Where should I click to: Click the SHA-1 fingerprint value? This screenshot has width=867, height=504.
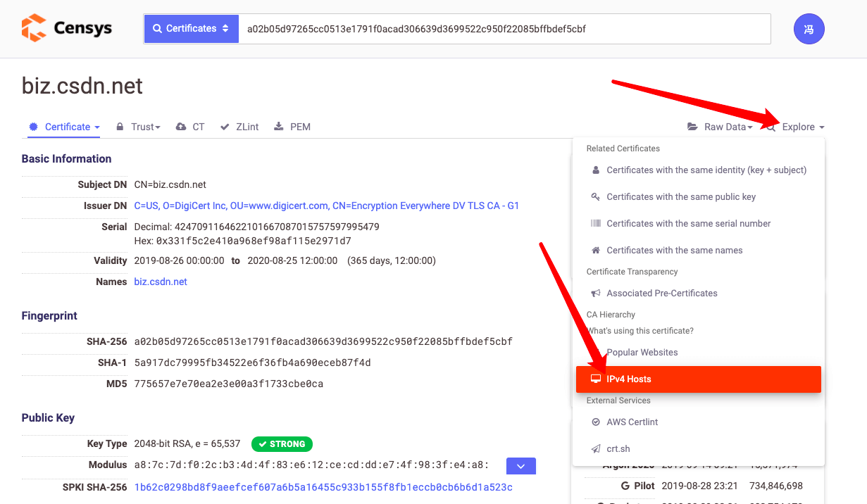pos(252,363)
